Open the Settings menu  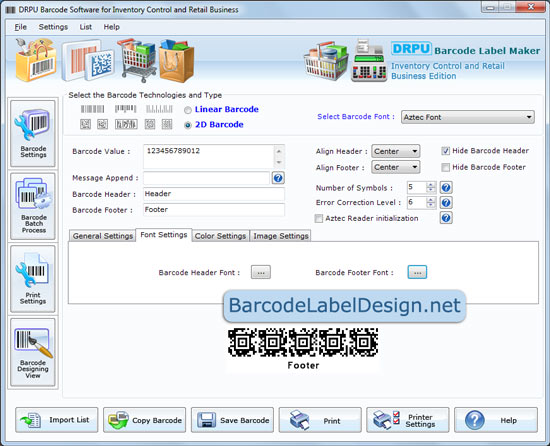click(x=53, y=27)
